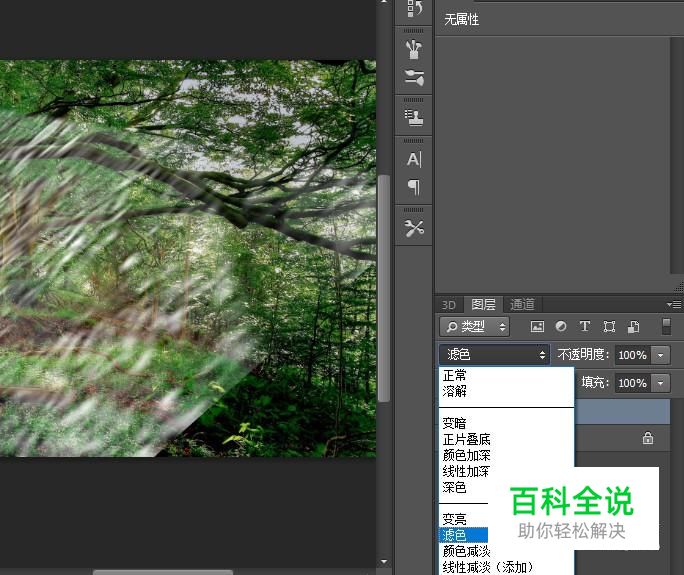Choose 线性减淡（添加） blend mode

coord(506,567)
